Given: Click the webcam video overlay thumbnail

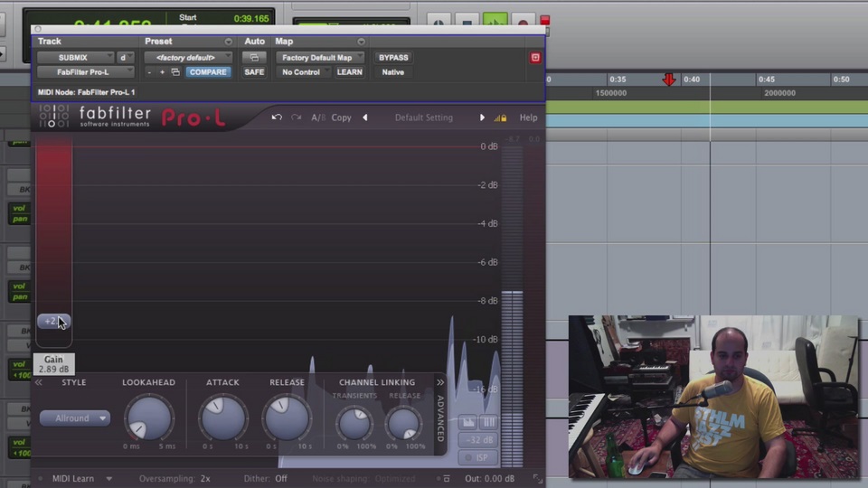Looking at the screenshot, I should (x=713, y=397).
